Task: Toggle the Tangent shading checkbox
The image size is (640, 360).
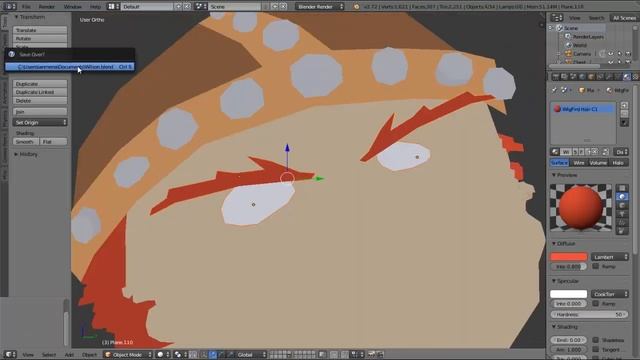Action: point(596,349)
